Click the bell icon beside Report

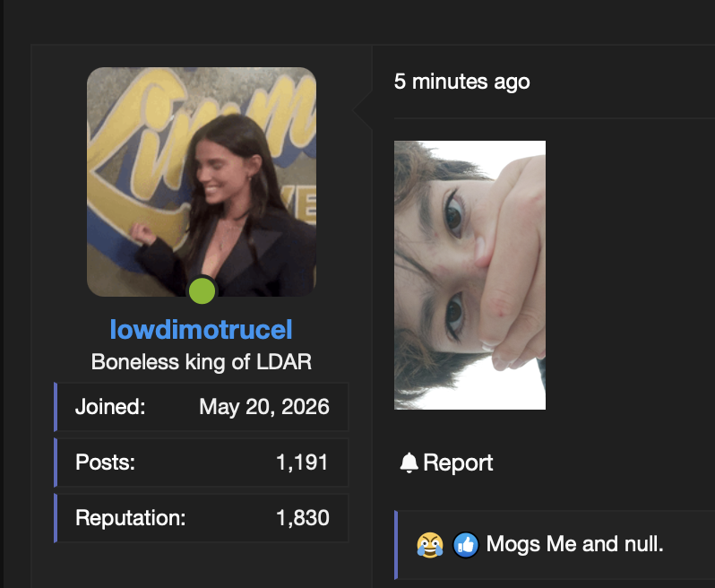(x=409, y=463)
